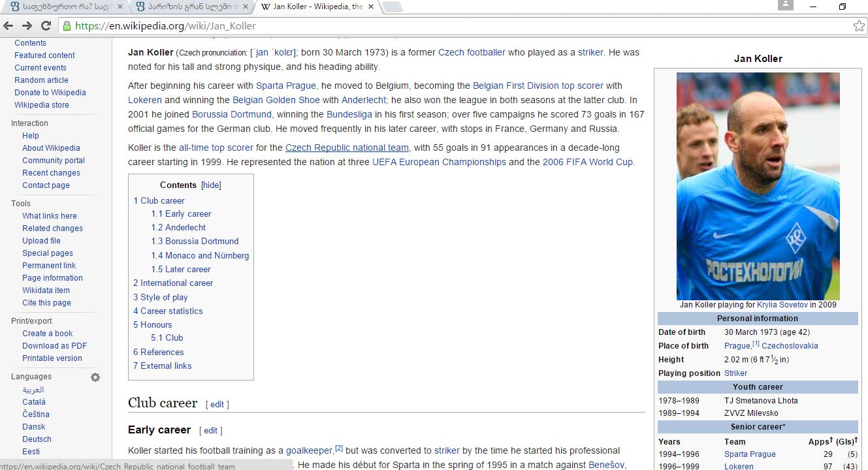This screenshot has width=868, height=470.
Task: Open 'What links here' tool
Action: click(50, 216)
